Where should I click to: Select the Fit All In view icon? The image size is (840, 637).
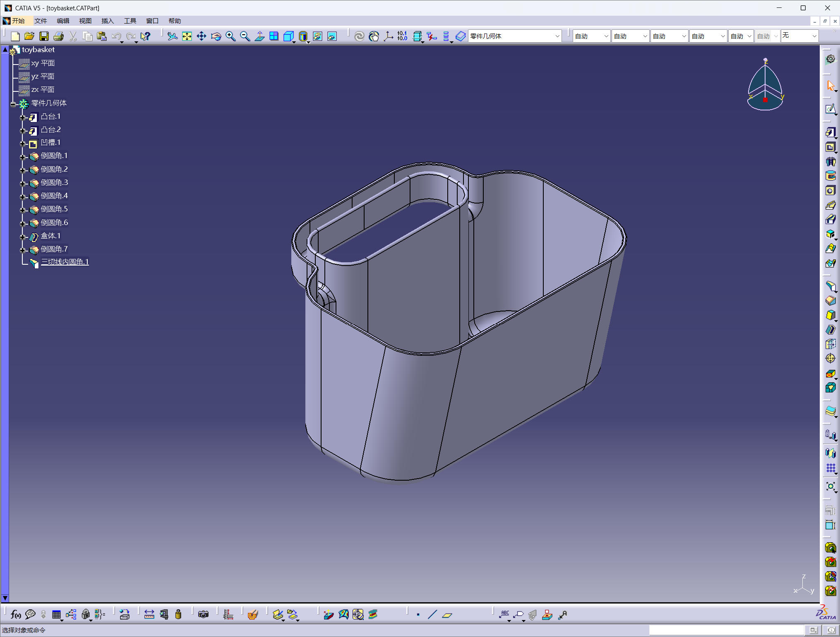click(187, 36)
